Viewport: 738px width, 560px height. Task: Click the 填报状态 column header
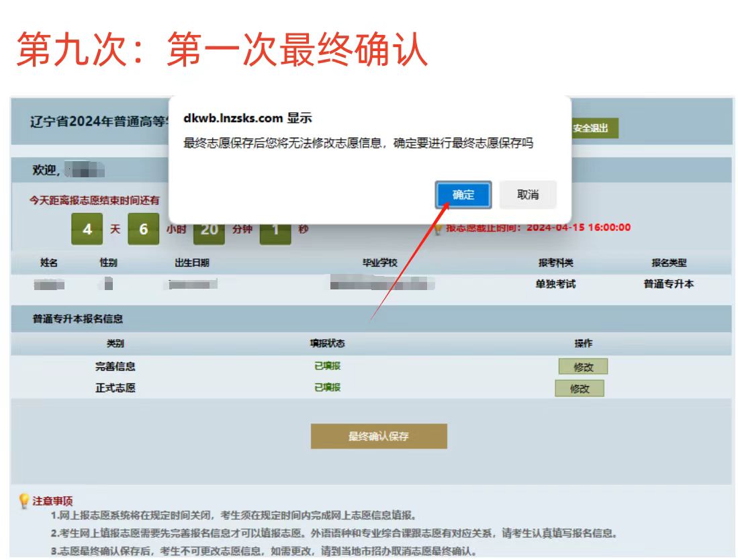pyautogui.click(x=327, y=343)
